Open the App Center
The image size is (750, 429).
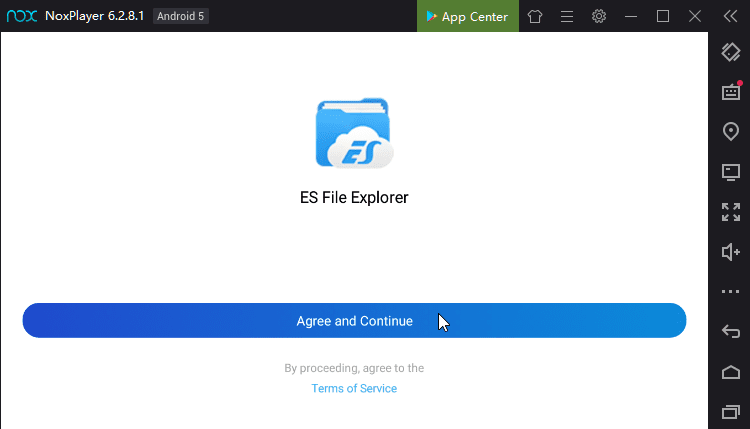(x=467, y=16)
